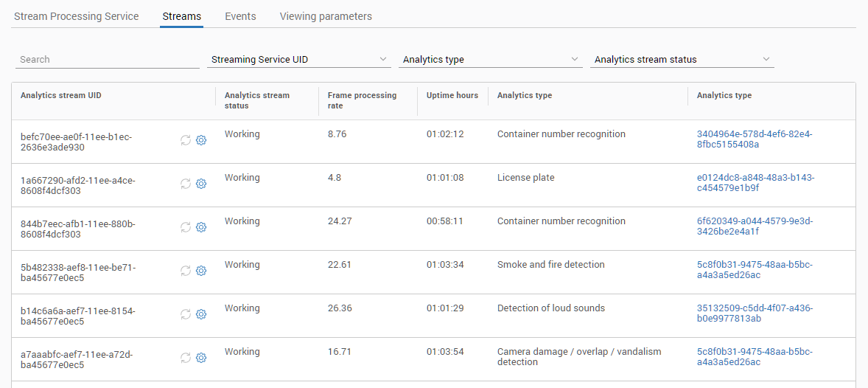Open settings gear for stream 844b7eec
The height and width of the screenshot is (388, 868).
pos(201,227)
